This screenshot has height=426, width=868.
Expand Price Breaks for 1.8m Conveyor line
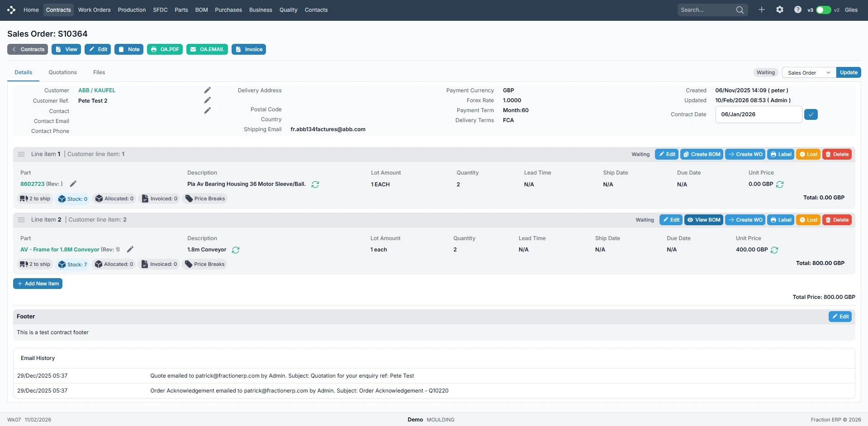(204, 265)
